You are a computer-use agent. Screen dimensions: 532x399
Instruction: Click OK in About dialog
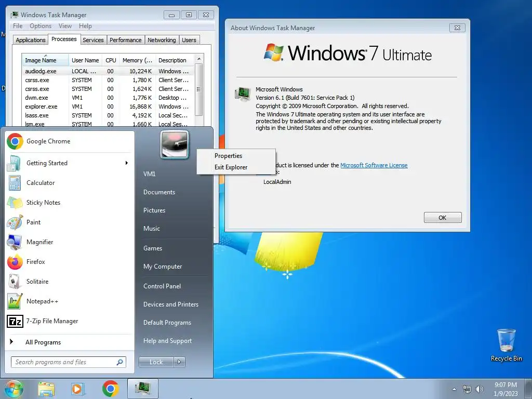pyautogui.click(x=443, y=218)
